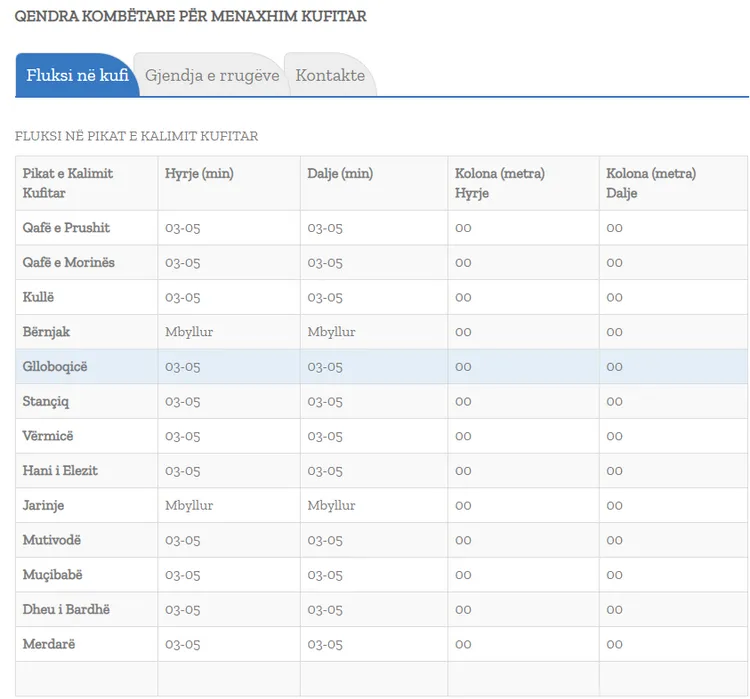Screen dimensions: 750x699
Task: Open the Kontakte tab
Action: (x=330, y=75)
